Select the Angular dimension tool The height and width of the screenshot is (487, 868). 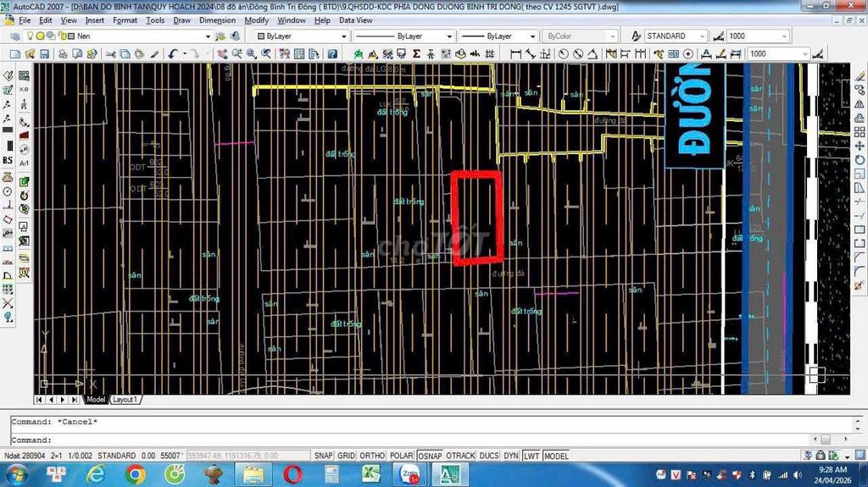(593, 53)
